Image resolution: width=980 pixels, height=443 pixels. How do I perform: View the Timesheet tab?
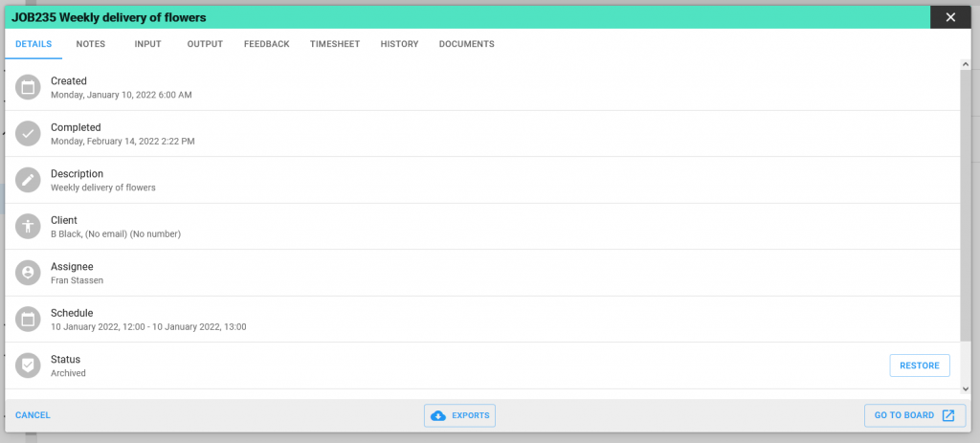click(x=335, y=44)
